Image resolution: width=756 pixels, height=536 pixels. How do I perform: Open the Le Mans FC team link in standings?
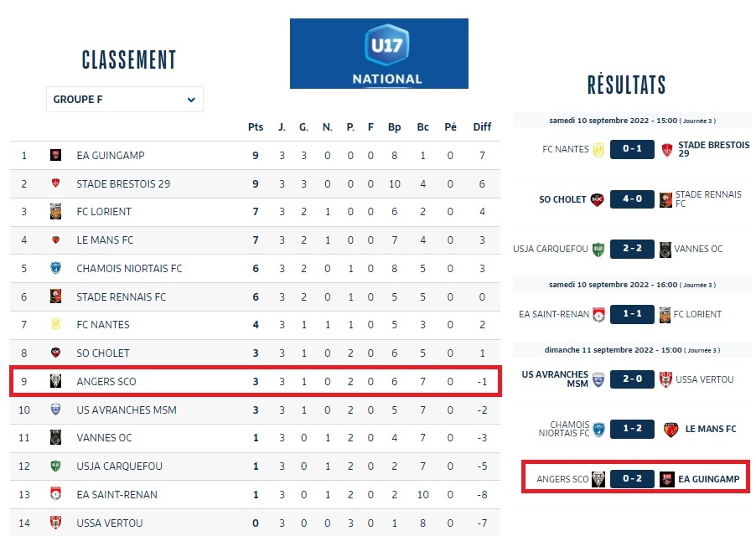click(105, 240)
